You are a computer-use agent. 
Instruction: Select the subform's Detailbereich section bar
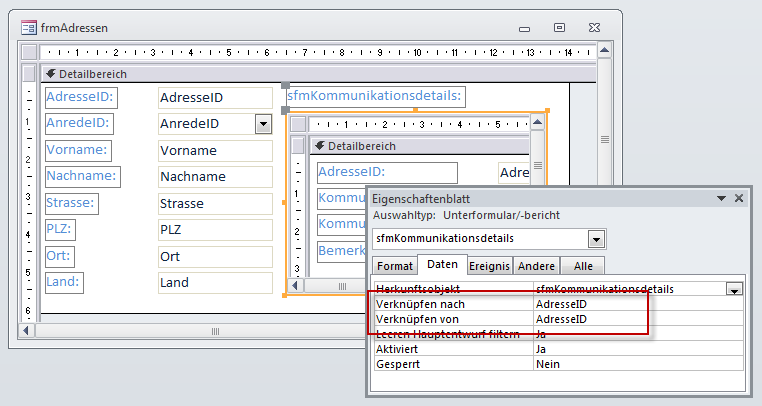(420, 146)
